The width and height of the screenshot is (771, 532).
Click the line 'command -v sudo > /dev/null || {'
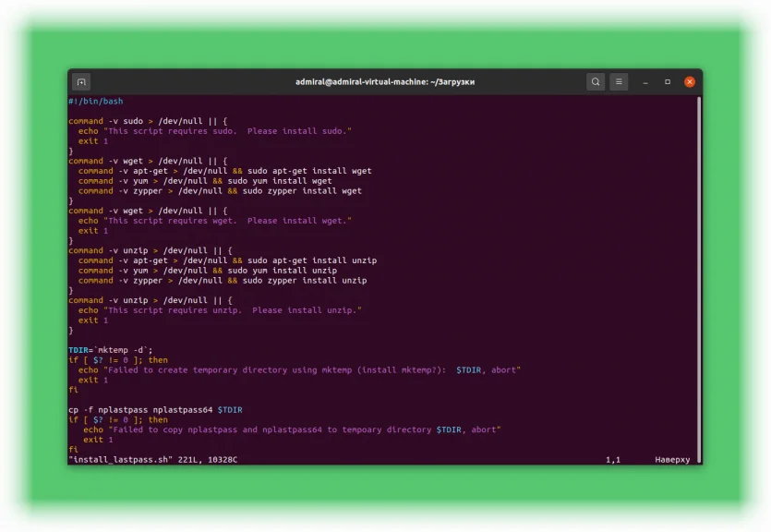click(x=148, y=121)
